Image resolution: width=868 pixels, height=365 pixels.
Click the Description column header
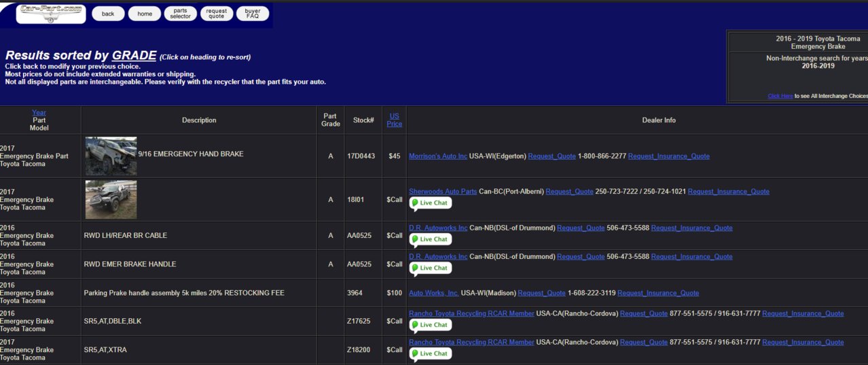click(199, 120)
